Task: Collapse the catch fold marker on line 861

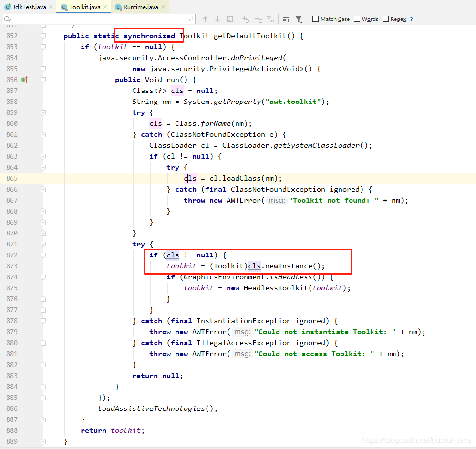Action: [43, 134]
